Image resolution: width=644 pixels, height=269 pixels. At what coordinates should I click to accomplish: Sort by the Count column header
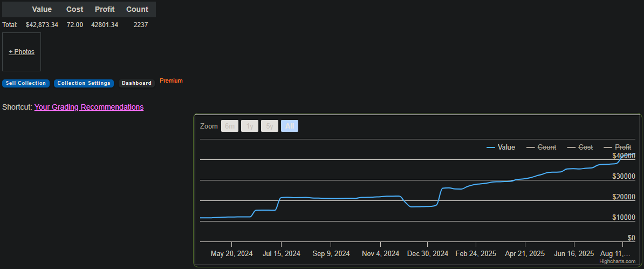tap(137, 9)
